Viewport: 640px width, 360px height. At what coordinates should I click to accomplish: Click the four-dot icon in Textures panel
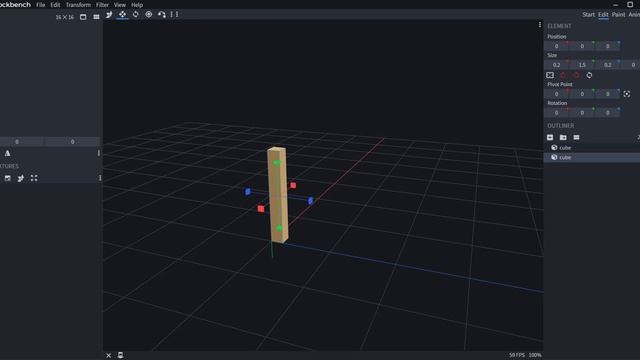tap(34, 178)
